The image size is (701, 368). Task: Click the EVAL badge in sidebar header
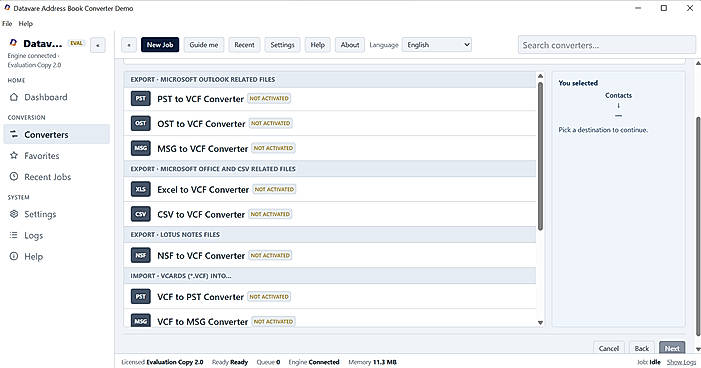tap(76, 43)
